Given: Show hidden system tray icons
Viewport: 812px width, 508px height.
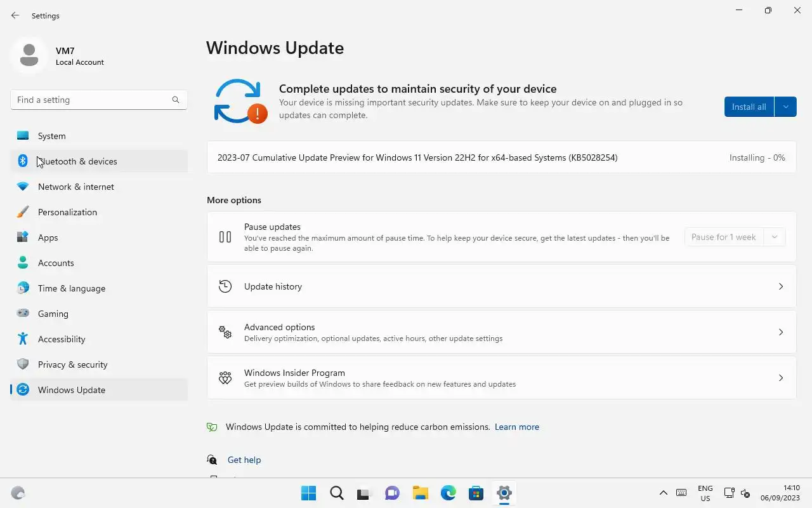Looking at the screenshot, I should click(664, 493).
